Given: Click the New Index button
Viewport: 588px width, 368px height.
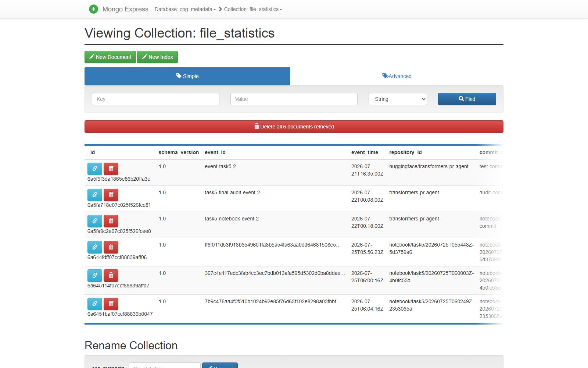Looking at the screenshot, I should pos(157,57).
